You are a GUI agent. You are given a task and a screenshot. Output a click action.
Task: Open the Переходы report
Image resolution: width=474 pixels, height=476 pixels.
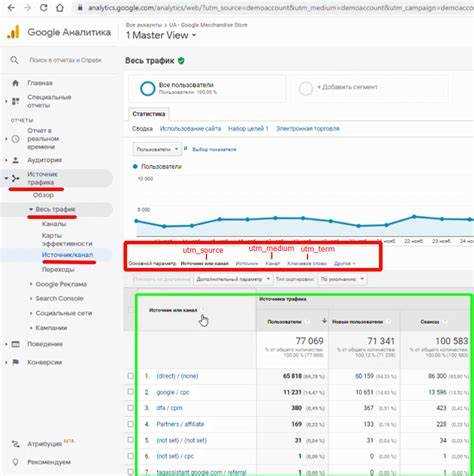[x=58, y=269]
